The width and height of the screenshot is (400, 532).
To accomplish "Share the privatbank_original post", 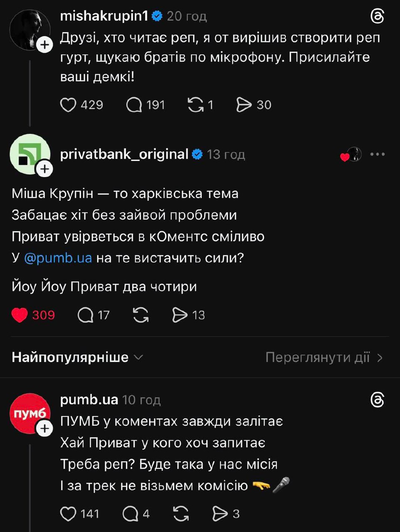I will click(x=180, y=315).
